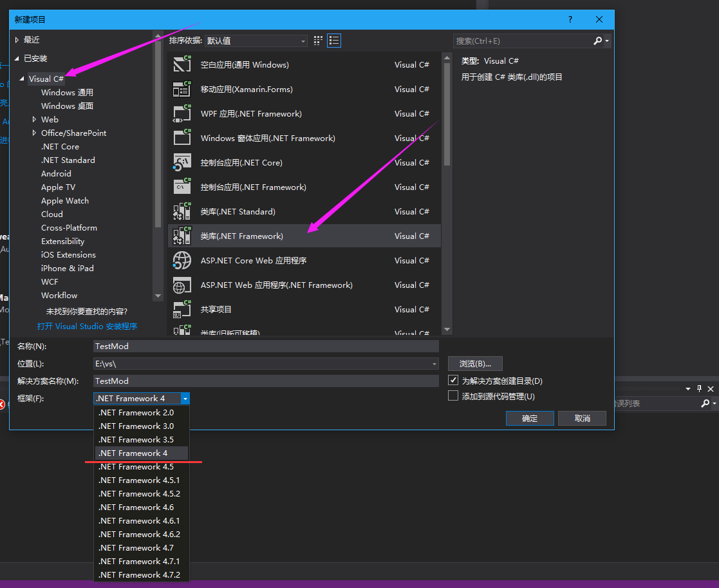The image size is (719, 588).
Task: Open the 位置 path dropdown arrow
Action: click(x=432, y=363)
